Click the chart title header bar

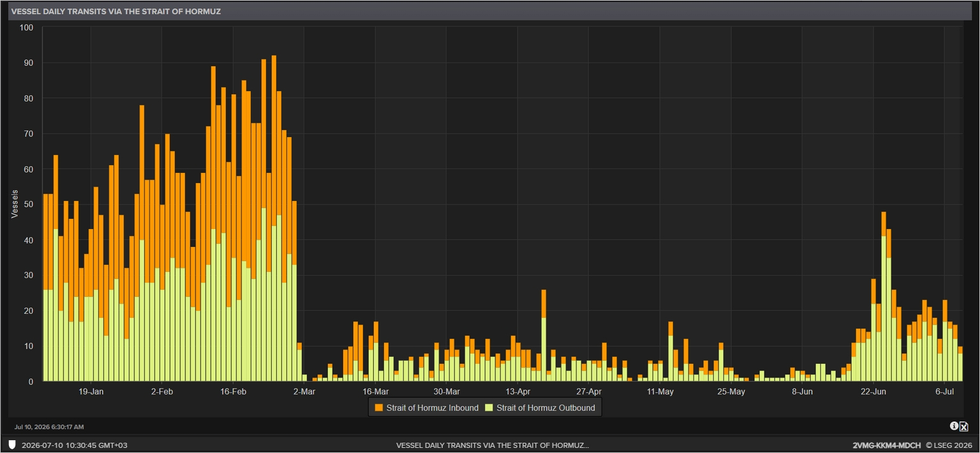(490, 11)
